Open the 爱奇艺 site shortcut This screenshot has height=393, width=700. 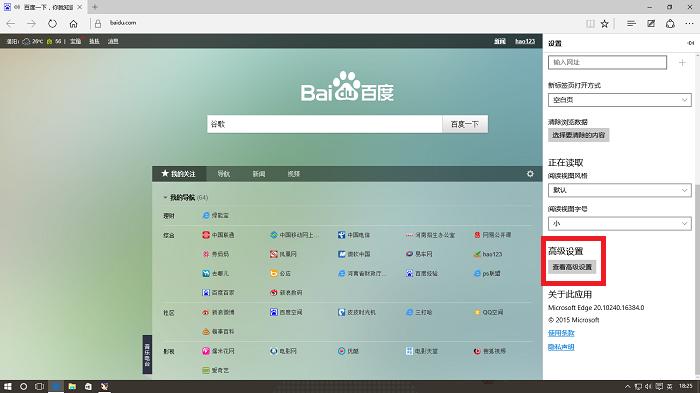(216, 370)
